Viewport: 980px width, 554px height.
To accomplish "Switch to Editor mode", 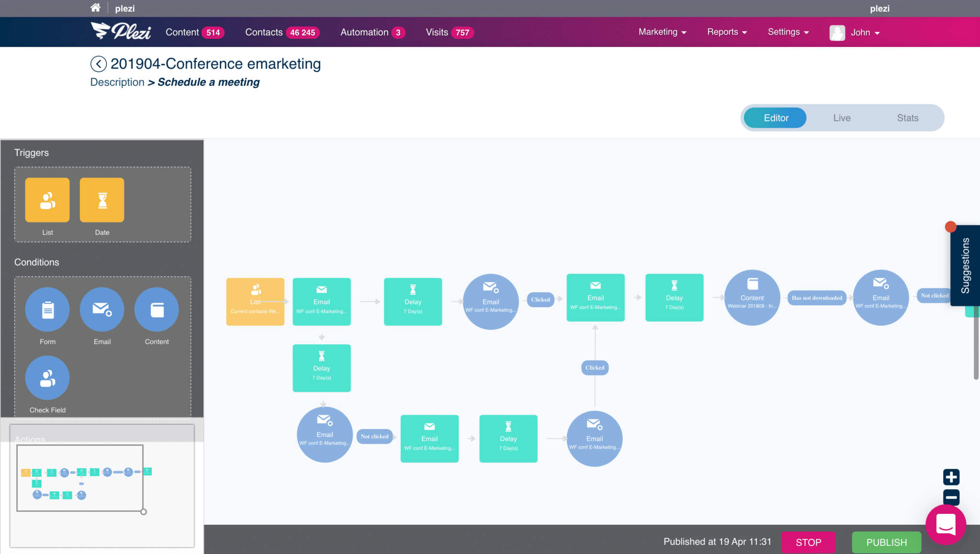I will click(776, 118).
